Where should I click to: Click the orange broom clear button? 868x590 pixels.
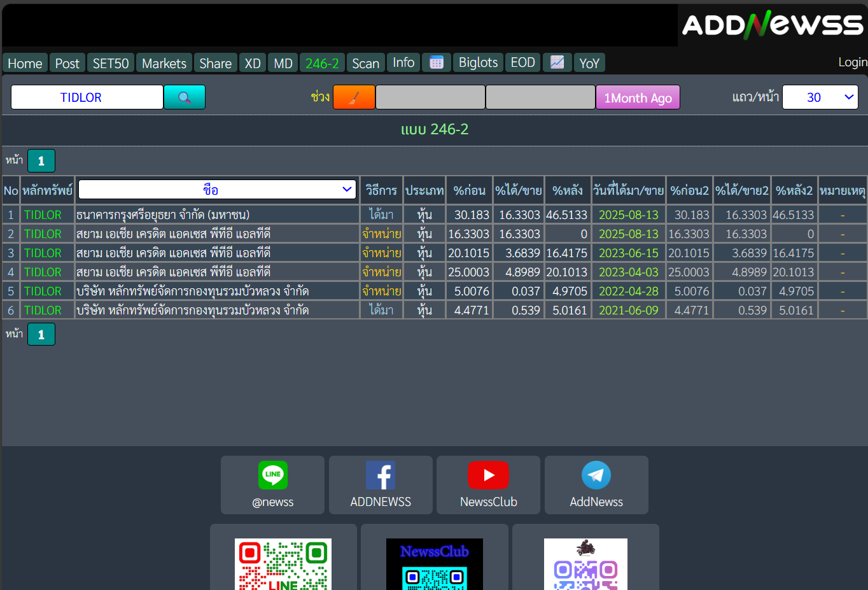pos(354,97)
